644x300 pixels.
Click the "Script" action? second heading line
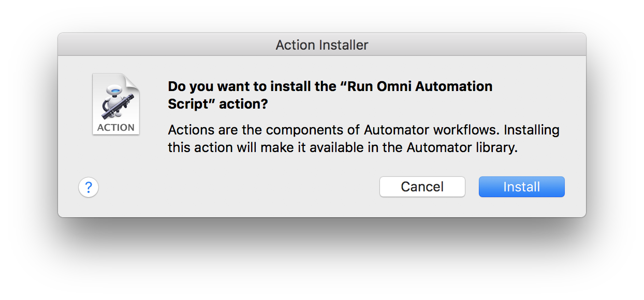[x=218, y=103]
